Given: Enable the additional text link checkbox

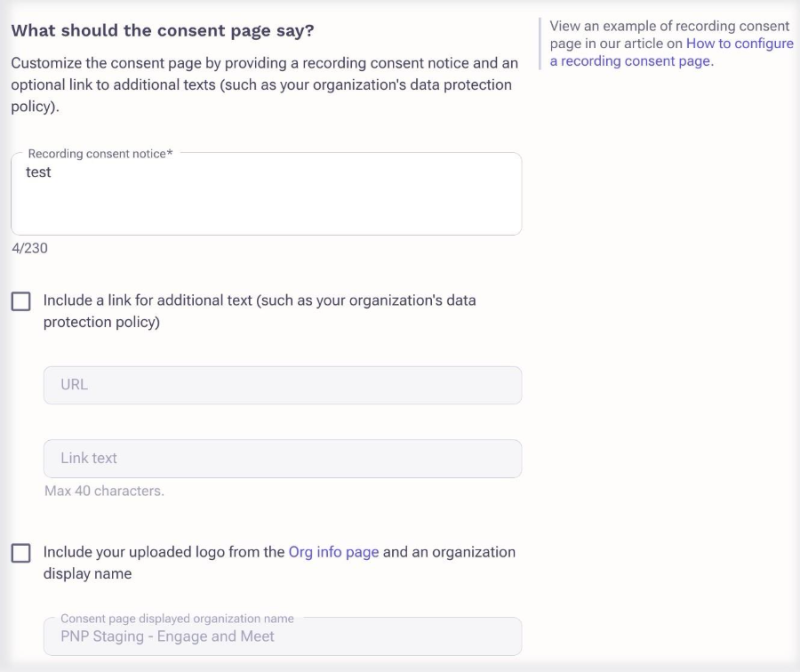Looking at the screenshot, I should click(20, 301).
